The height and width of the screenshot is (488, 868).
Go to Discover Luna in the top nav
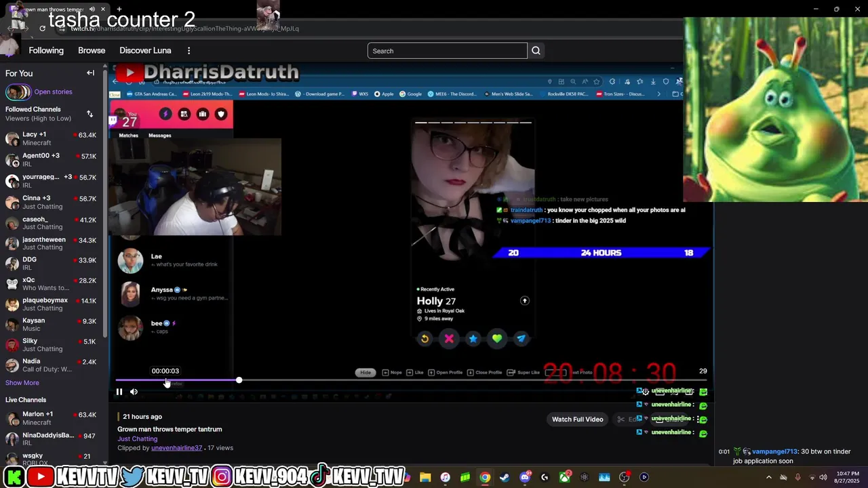pos(145,51)
